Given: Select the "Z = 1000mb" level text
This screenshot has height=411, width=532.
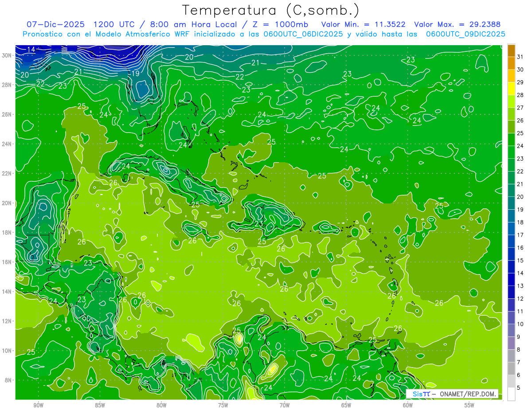Looking at the screenshot, I should click(282, 24).
